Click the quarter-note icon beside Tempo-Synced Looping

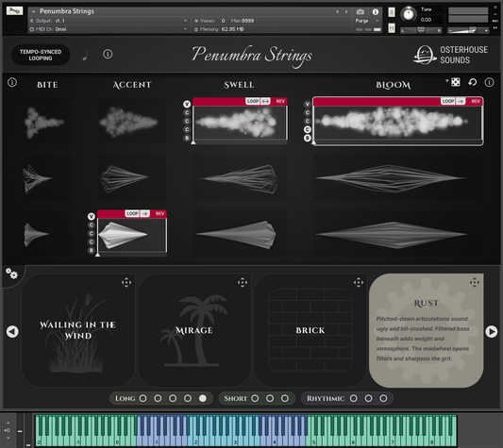85,55
